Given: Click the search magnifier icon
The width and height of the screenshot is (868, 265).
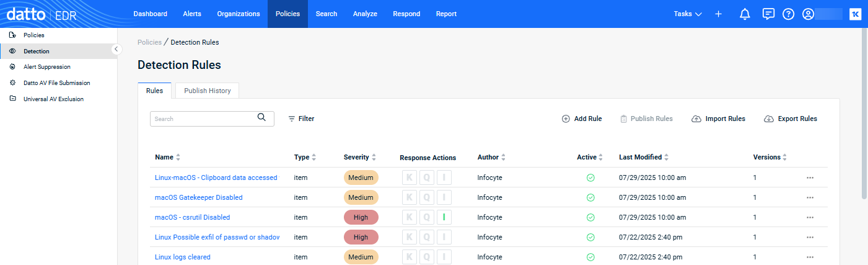Looking at the screenshot, I should click(261, 117).
